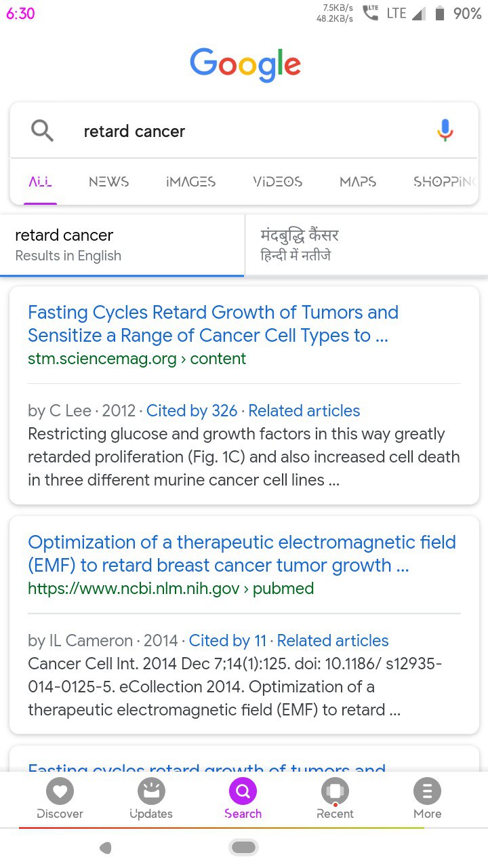Open the Discover heart icon
488x868 pixels.
60,791
